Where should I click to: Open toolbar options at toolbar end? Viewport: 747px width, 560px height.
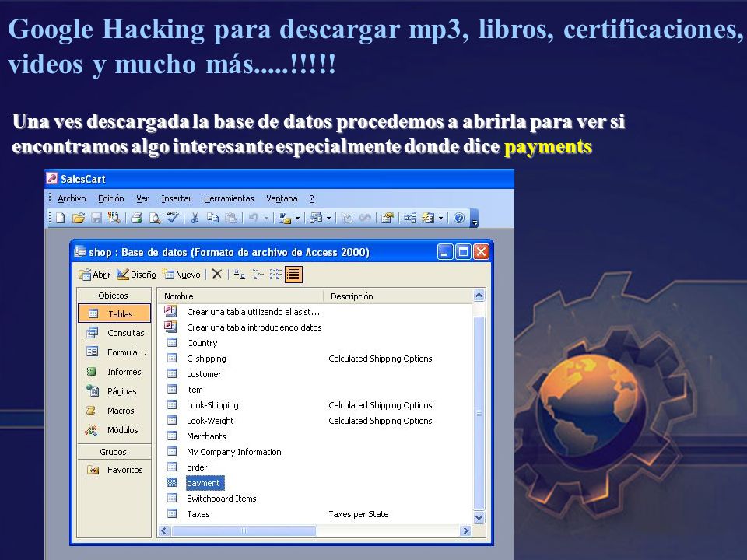coord(475,219)
